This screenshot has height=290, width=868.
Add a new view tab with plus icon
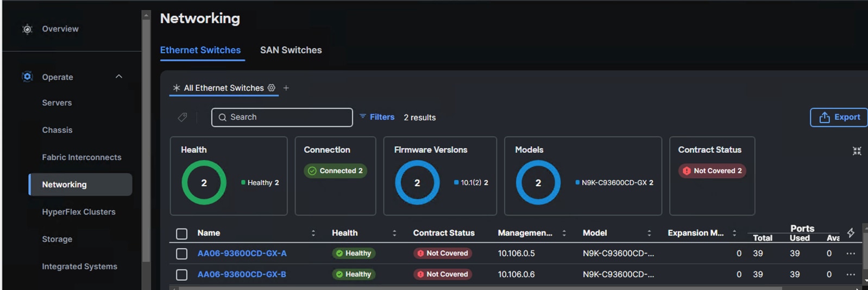(x=286, y=88)
